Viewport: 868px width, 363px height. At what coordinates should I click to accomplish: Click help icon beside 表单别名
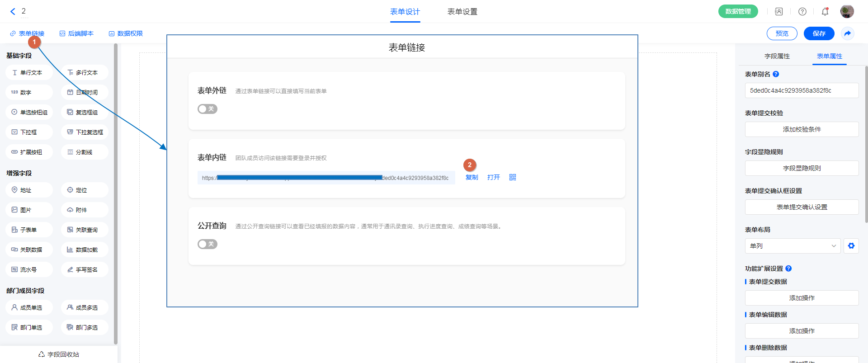(x=776, y=74)
